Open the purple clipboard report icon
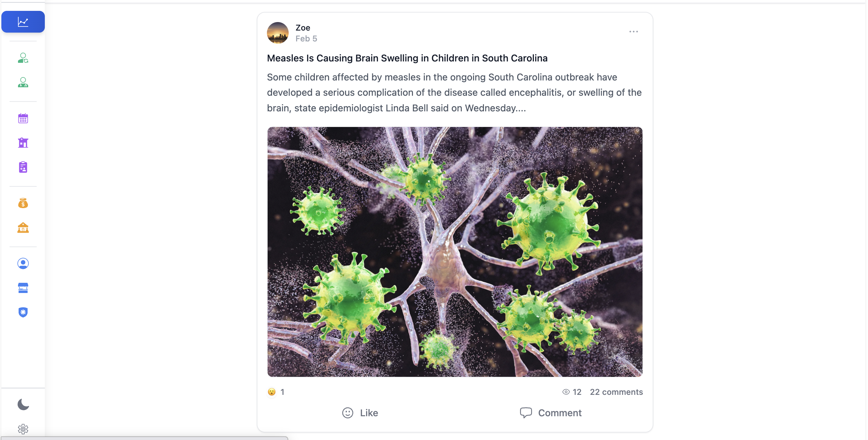The width and height of the screenshot is (868, 440). [23, 167]
